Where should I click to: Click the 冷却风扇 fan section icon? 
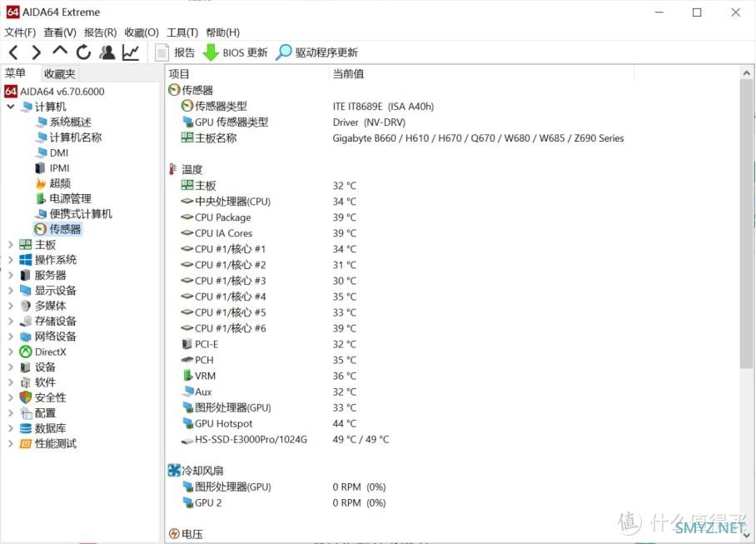tap(173, 470)
